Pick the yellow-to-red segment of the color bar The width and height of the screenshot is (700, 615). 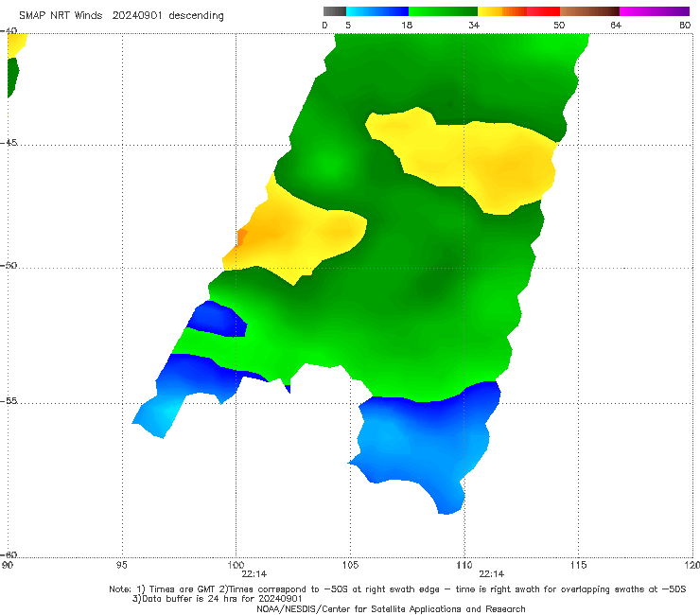point(518,11)
